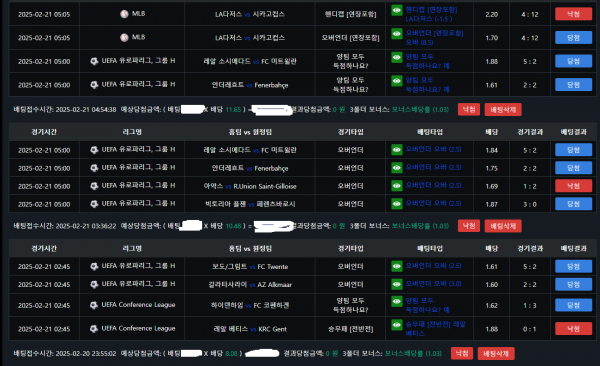This screenshot has height=366, width=600.
Task: Click eye icon in 레알 소시에다드 오버언더 row
Action: pyautogui.click(x=397, y=150)
